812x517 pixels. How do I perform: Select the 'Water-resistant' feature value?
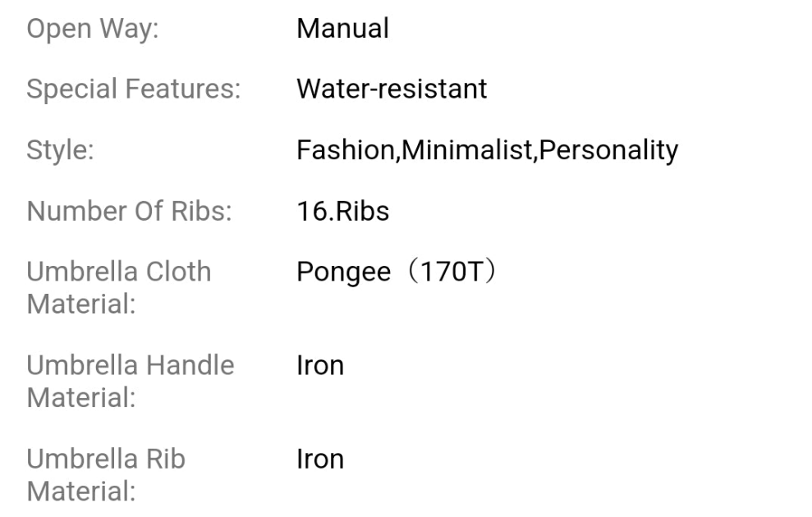tap(392, 89)
